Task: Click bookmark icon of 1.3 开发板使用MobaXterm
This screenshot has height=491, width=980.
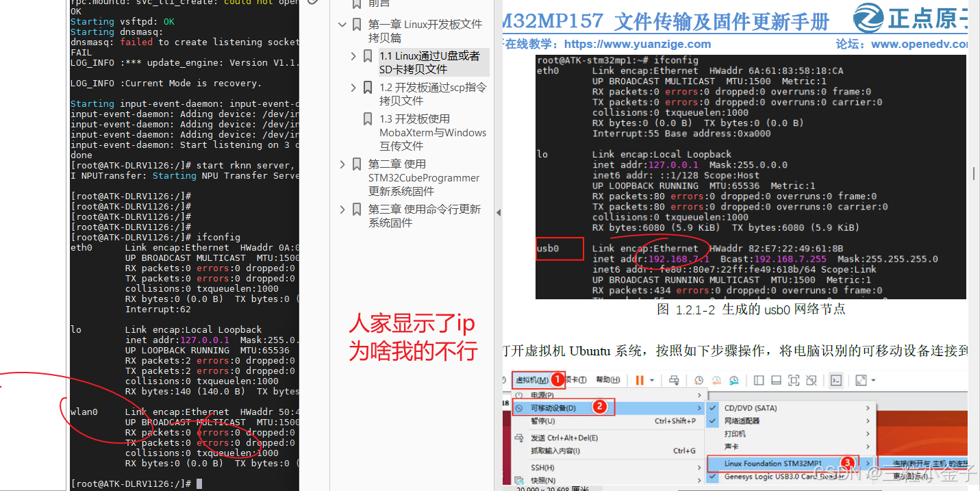Action: [368, 119]
